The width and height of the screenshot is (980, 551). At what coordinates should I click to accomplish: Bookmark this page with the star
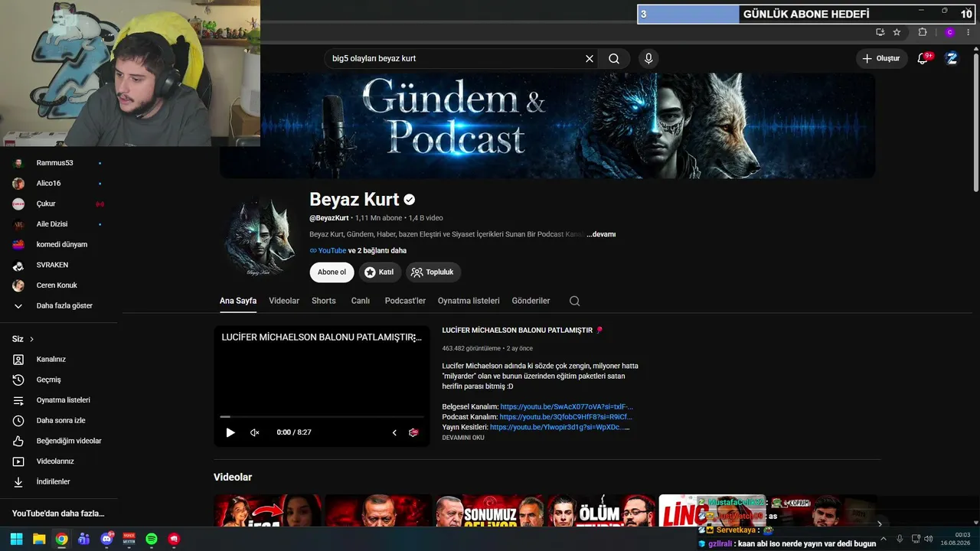[897, 32]
